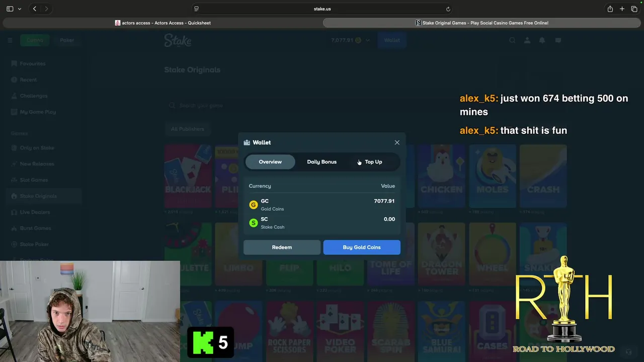Viewport: 644px width, 362px height.
Task: Open Only on Stake in sidebar
Action: 37,148
